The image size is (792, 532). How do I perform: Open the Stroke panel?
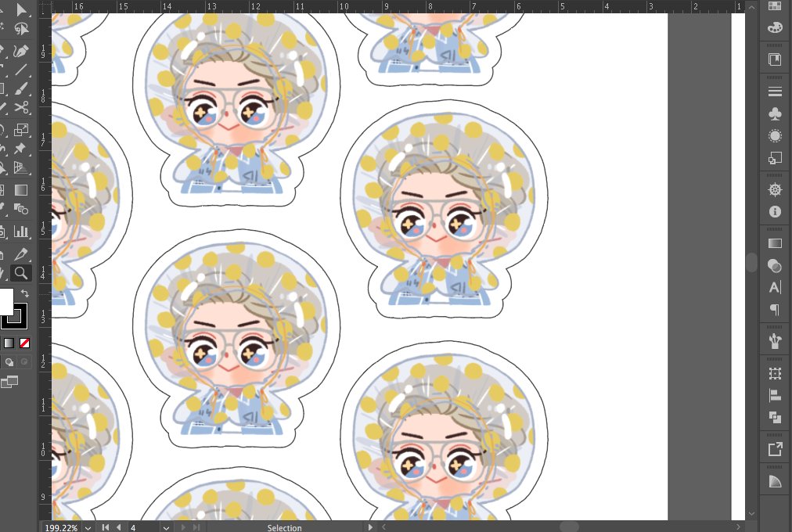(x=775, y=92)
